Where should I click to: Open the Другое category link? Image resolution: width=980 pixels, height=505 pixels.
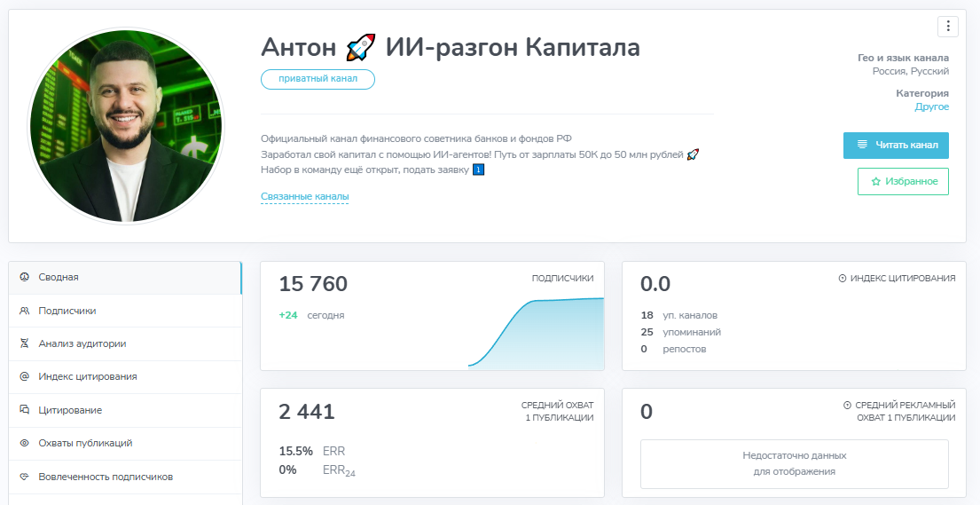[x=932, y=107]
